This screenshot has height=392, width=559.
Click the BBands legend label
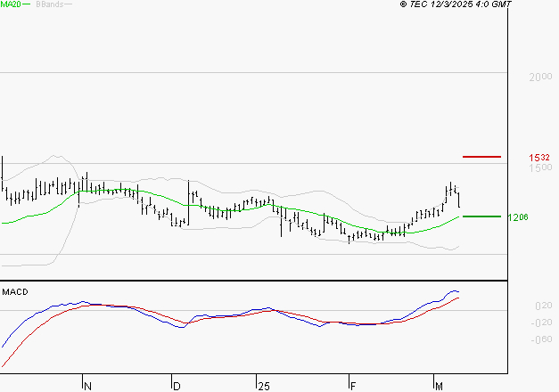pos(50,4)
